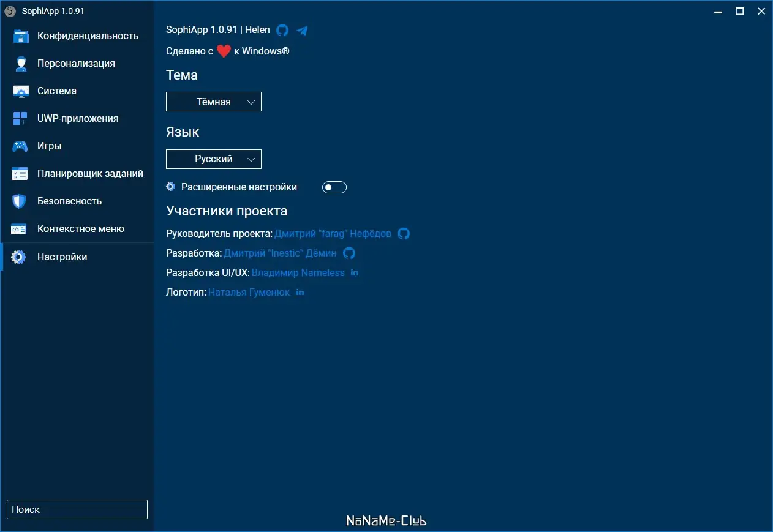Click the "Участники проекта" heading
The width and height of the screenshot is (773, 532).
tap(227, 211)
